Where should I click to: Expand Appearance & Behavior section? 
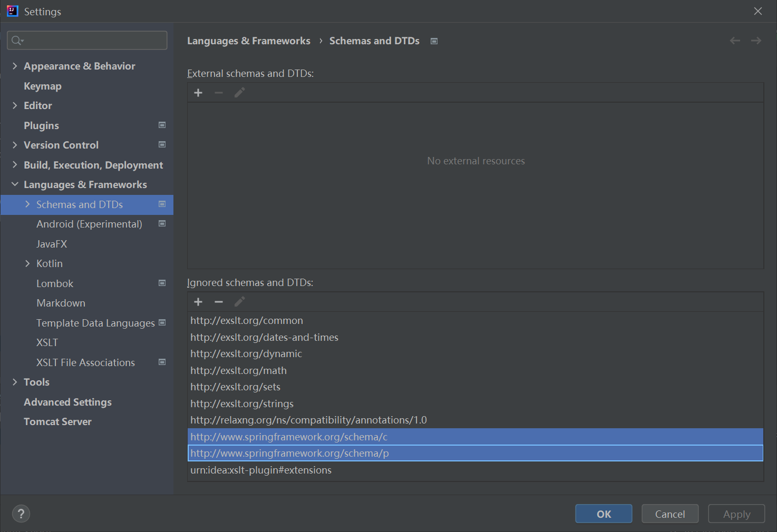tap(15, 66)
